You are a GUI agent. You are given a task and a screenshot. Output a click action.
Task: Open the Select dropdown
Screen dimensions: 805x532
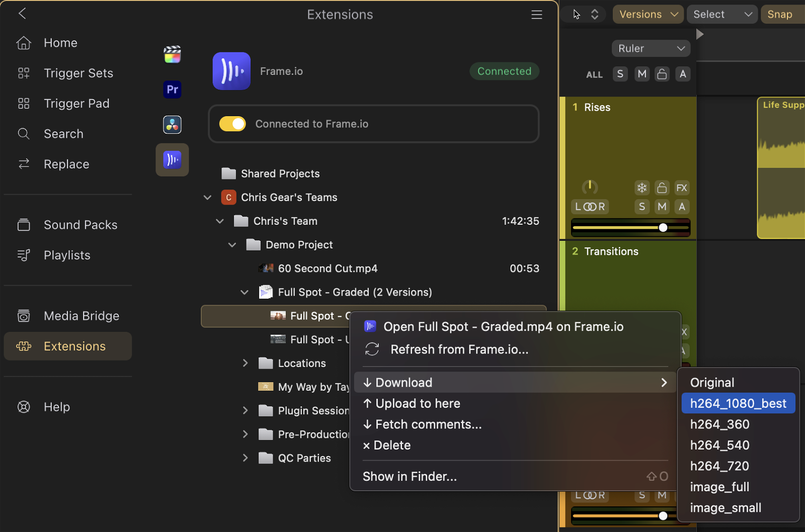click(722, 15)
